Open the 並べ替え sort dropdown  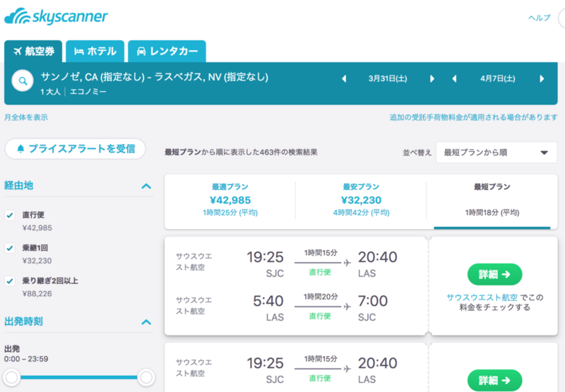click(x=496, y=153)
